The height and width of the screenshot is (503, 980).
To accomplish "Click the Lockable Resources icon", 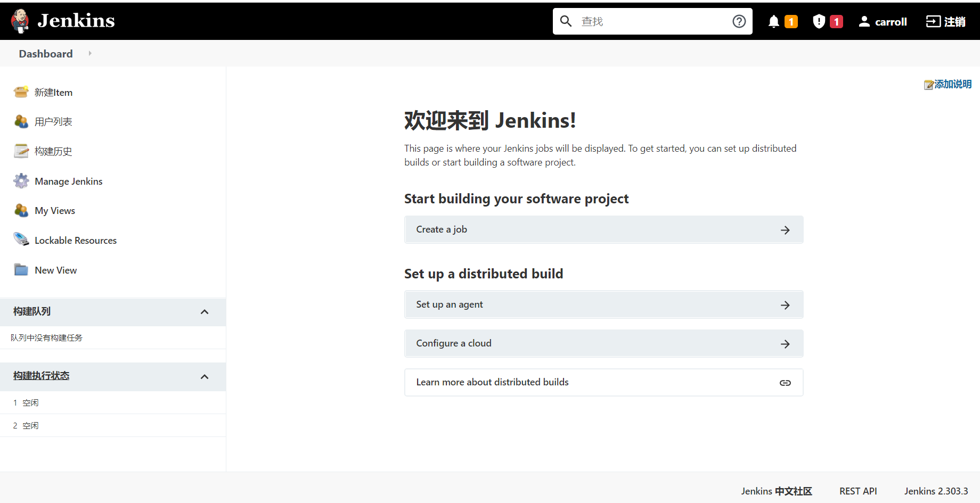I will click(21, 239).
